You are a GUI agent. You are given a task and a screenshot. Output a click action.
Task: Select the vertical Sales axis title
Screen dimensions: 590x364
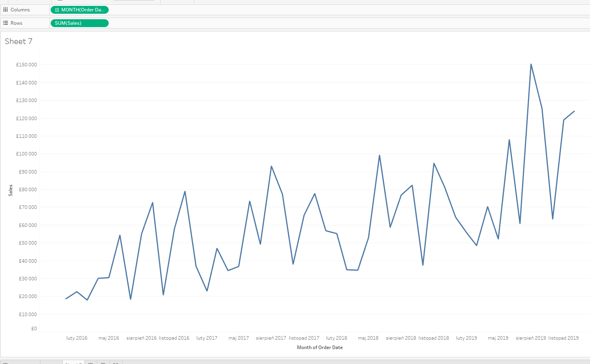(11, 190)
